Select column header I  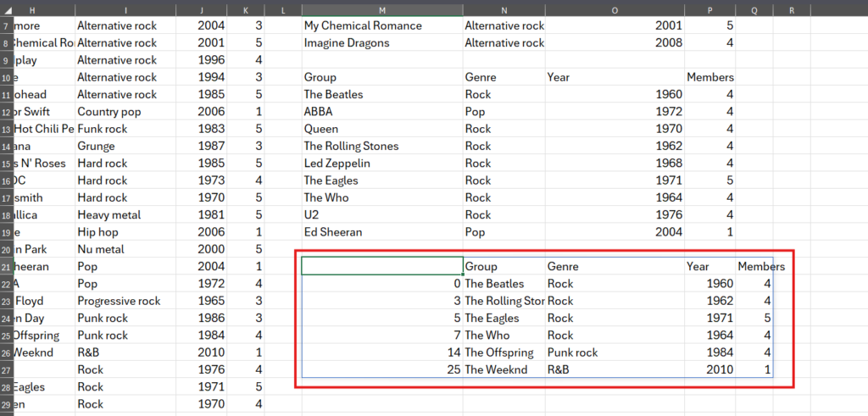tap(125, 10)
